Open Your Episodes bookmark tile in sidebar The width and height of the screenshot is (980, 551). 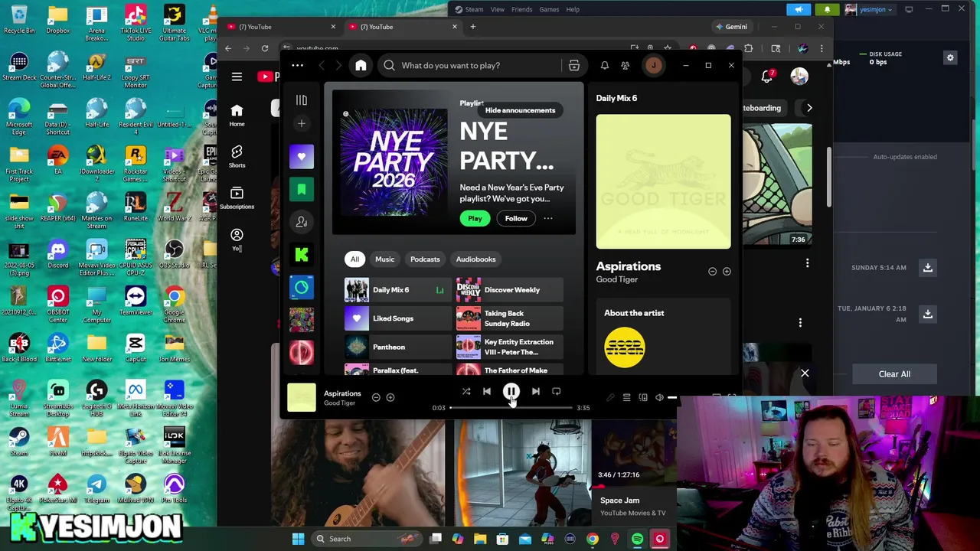[x=302, y=189]
